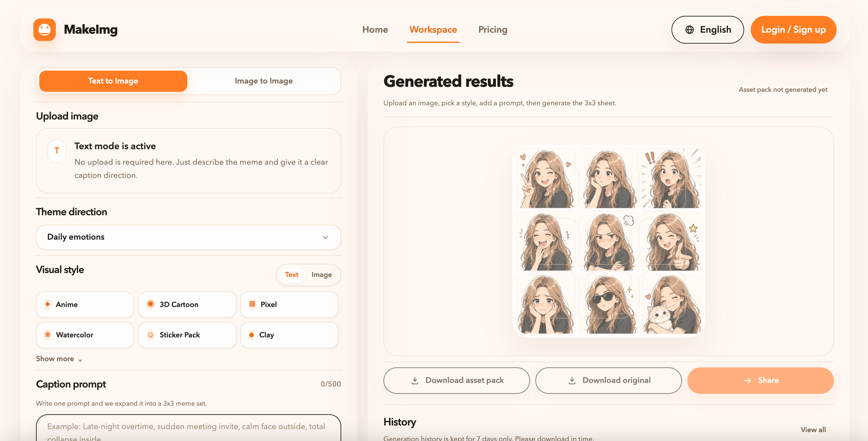Click the angry pouting sticker thumbnail
The width and height of the screenshot is (868, 441).
(x=608, y=241)
